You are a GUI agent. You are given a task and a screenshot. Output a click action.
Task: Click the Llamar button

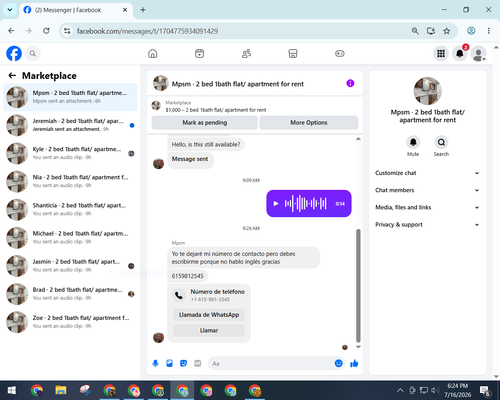click(209, 330)
